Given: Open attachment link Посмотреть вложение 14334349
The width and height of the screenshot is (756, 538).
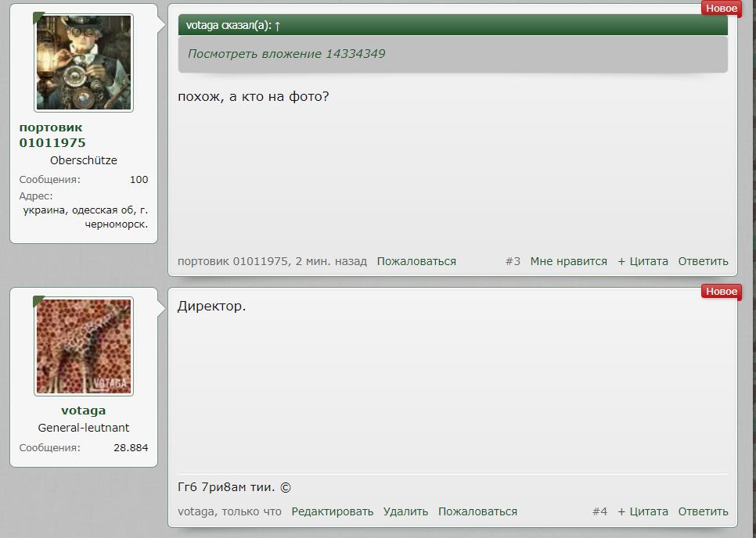Looking at the screenshot, I should click(x=286, y=53).
